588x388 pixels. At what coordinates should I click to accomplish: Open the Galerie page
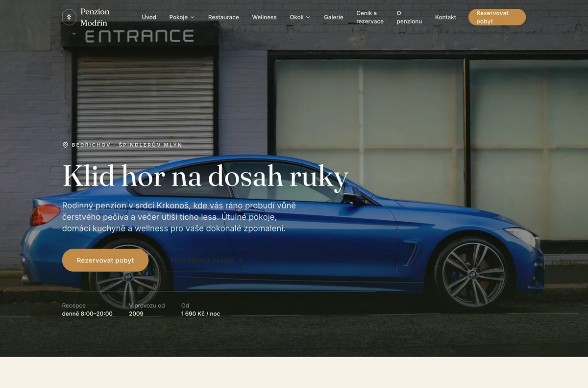(x=333, y=17)
